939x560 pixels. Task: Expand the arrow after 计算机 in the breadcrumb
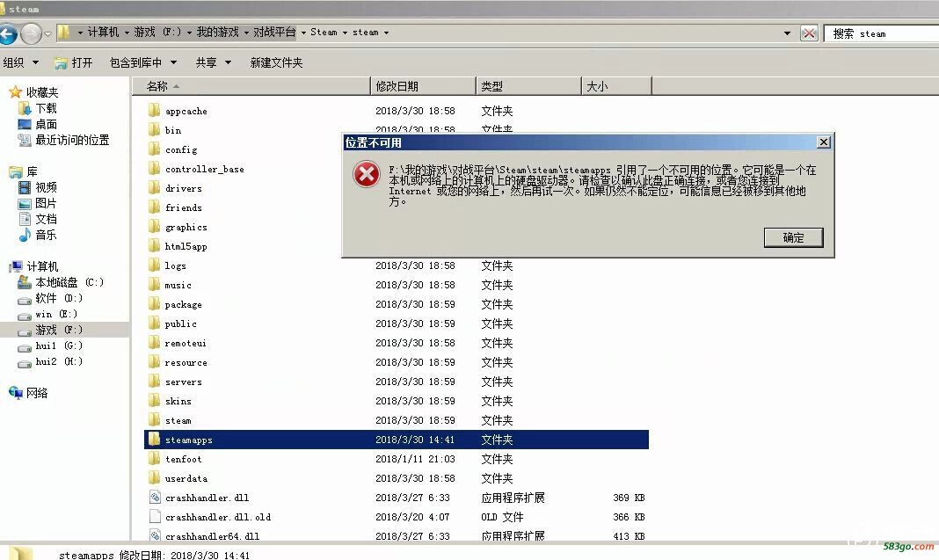127,33
